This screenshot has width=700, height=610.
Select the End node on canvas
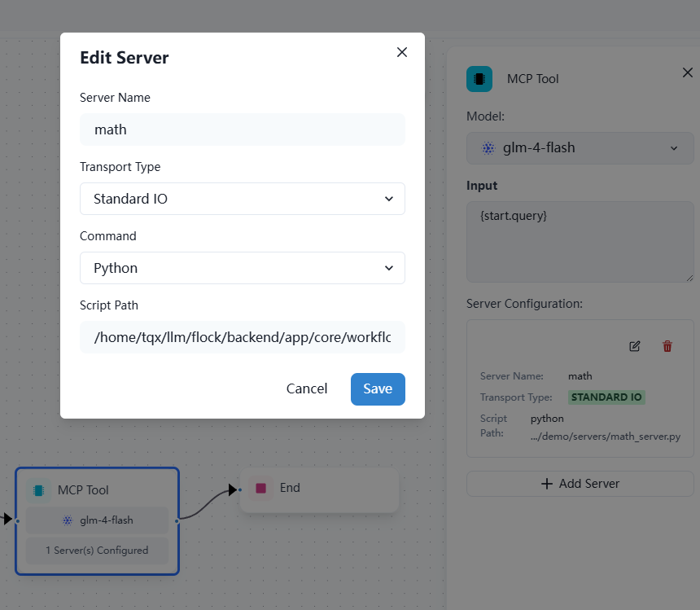319,490
